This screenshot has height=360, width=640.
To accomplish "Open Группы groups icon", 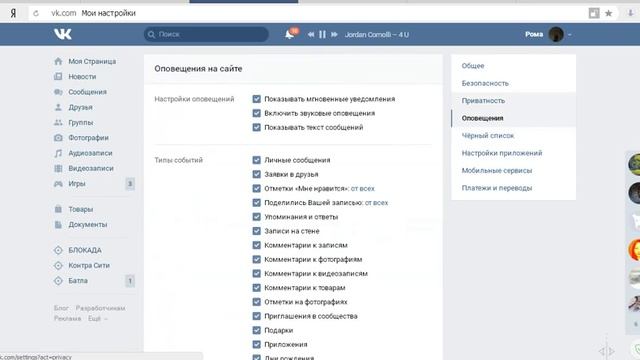I will click(x=58, y=122).
